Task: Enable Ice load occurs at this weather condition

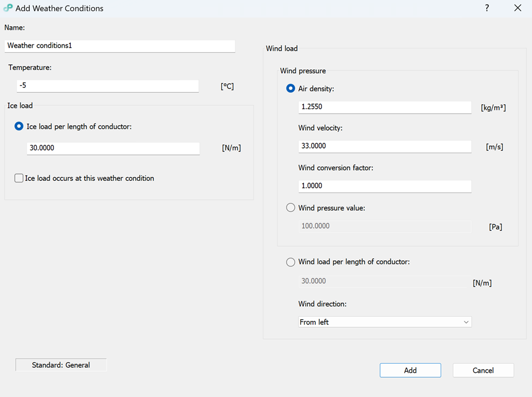Action: pyautogui.click(x=19, y=179)
